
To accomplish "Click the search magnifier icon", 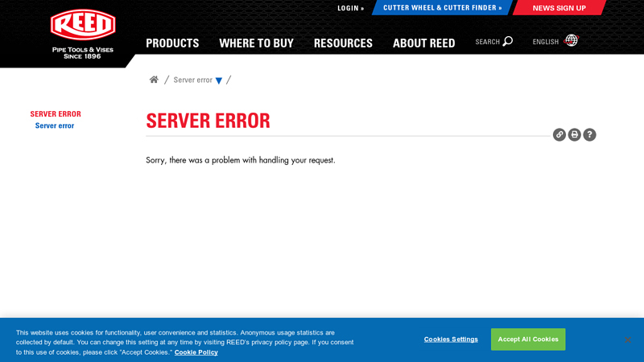I will coord(508,41).
